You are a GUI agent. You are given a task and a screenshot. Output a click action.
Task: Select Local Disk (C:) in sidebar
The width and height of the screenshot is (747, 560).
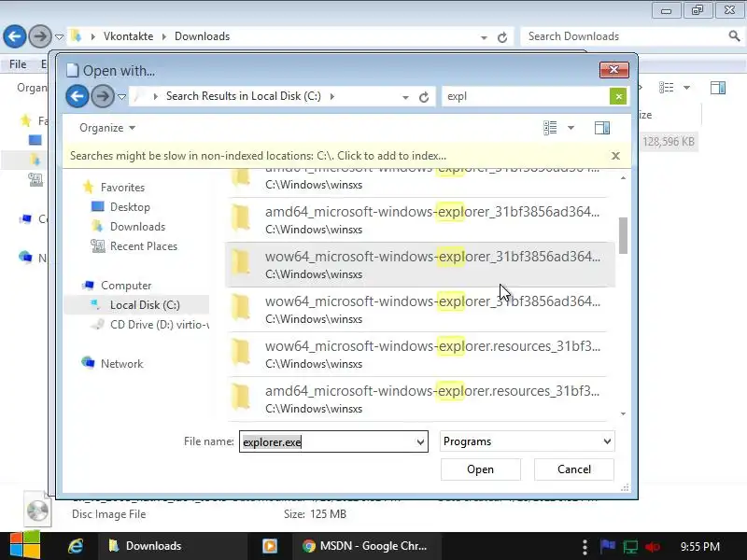(x=136, y=305)
